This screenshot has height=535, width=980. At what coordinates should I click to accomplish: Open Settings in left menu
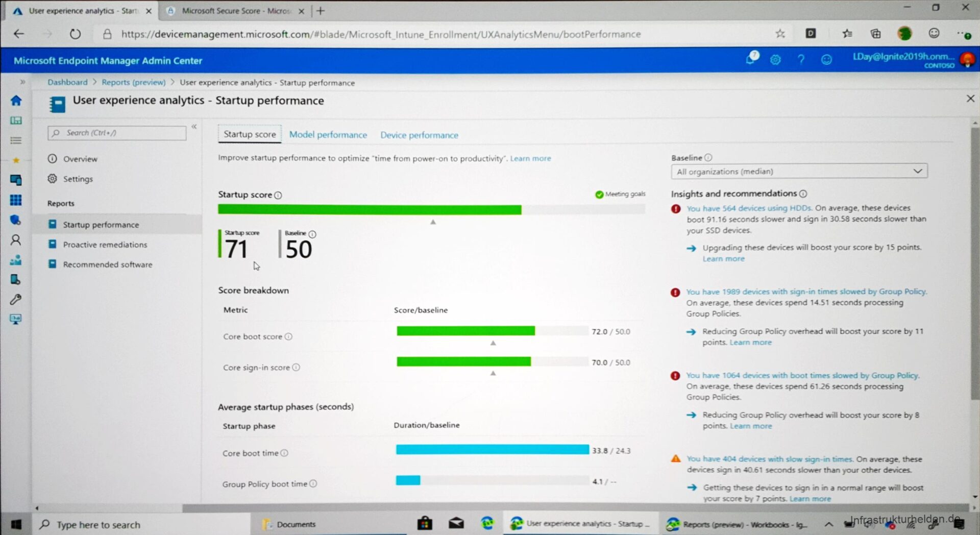pyautogui.click(x=78, y=179)
